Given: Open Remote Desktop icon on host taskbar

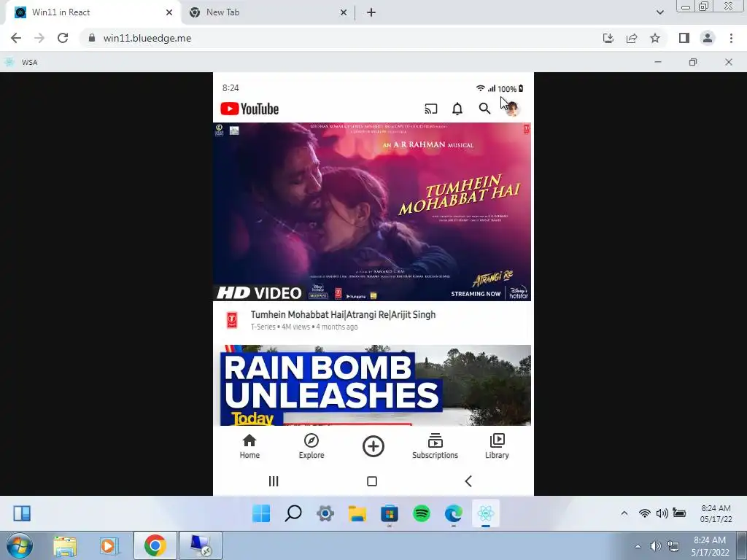Looking at the screenshot, I should (x=200, y=545).
